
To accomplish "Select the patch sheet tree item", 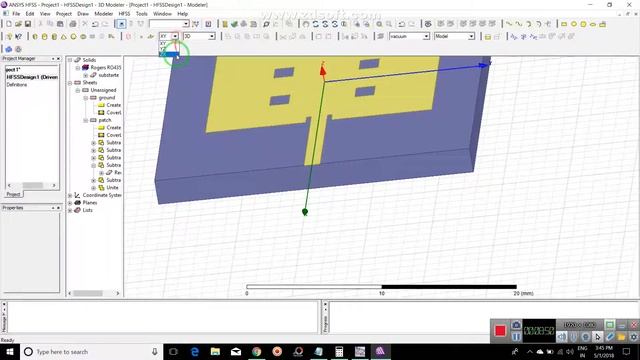I will tap(105, 120).
